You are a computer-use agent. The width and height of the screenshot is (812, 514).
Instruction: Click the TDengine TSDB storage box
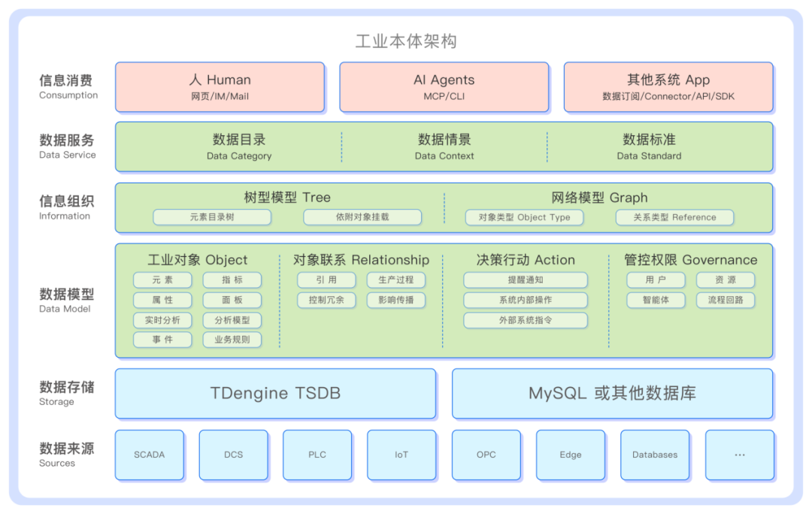tap(275, 394)
